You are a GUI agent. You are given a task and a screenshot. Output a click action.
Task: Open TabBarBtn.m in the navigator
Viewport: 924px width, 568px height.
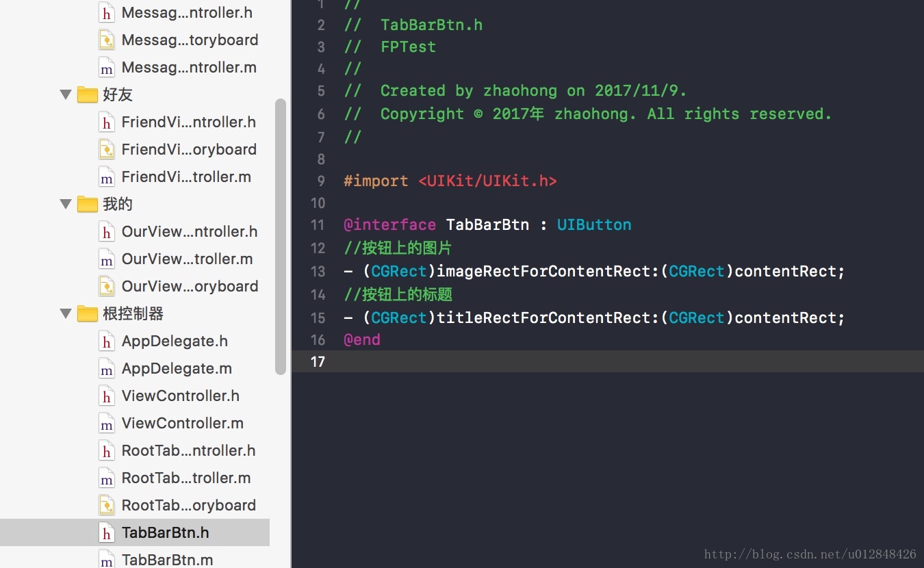tap(167, 560)
